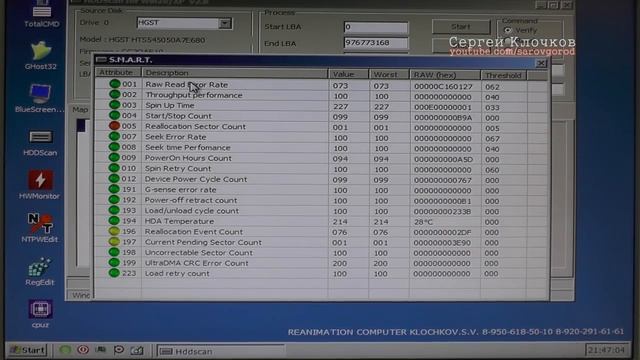Select the Start/Stop Count row
This screenshot has height=360, width=640.
tap(321, 116)
